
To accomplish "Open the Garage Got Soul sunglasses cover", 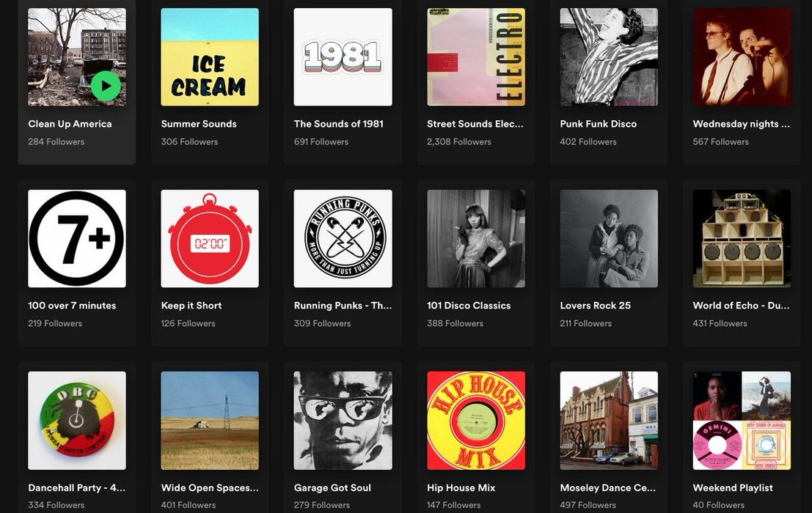I will click(343, 421).
